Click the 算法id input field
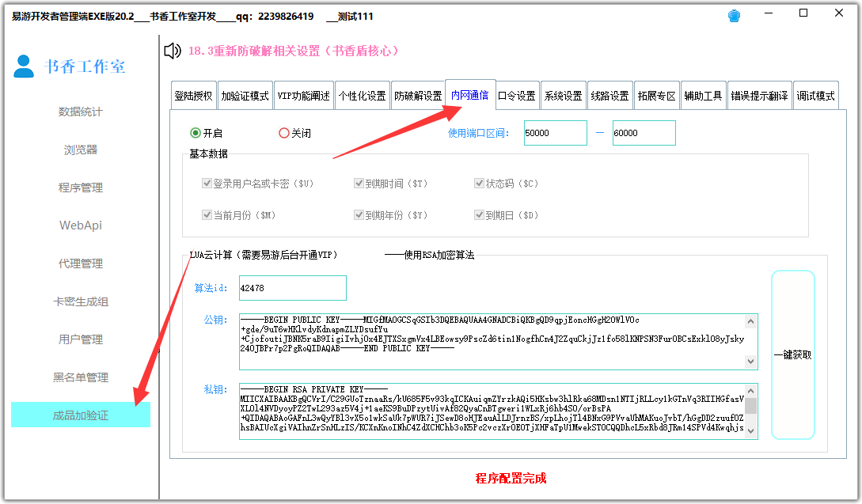 [x=293, y=288]
